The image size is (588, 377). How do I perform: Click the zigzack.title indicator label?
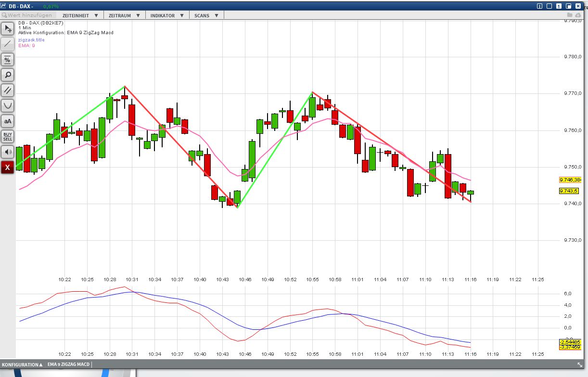31,40
